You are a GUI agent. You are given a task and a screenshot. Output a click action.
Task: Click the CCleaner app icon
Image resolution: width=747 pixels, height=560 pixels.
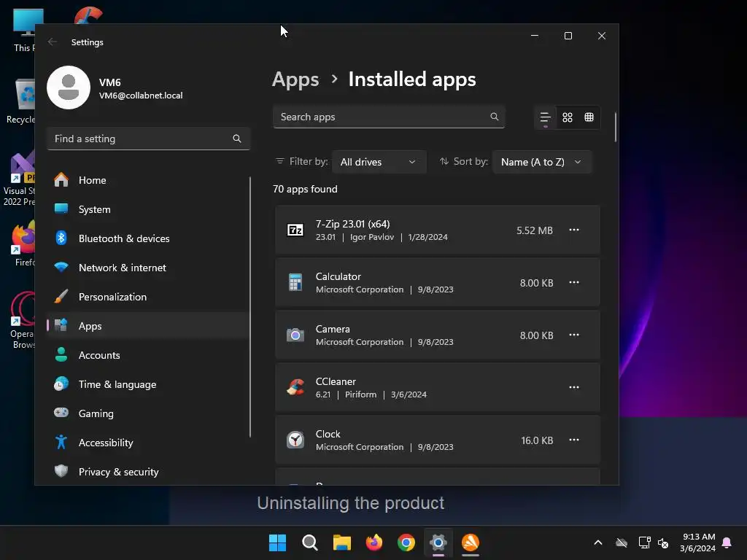click(x=295, y=387)
